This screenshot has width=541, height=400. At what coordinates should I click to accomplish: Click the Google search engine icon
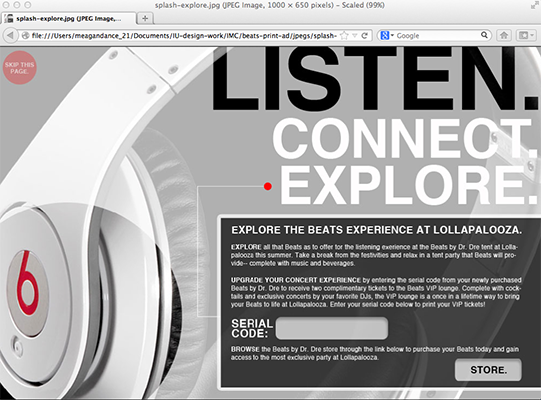click(x=384, y=35)
